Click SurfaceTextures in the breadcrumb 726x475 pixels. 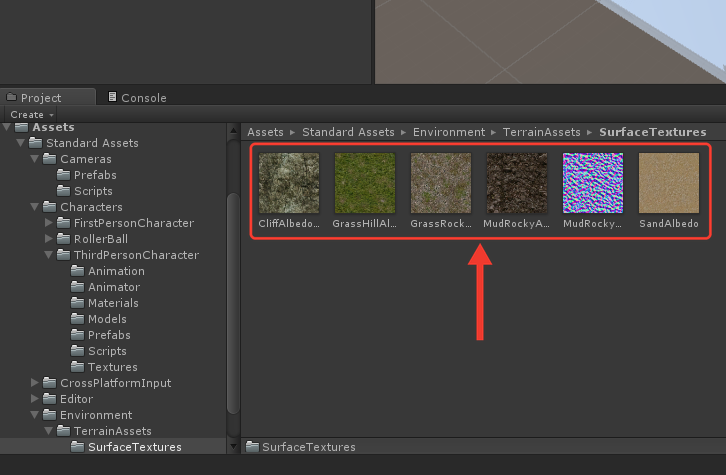tap(653, 132)
